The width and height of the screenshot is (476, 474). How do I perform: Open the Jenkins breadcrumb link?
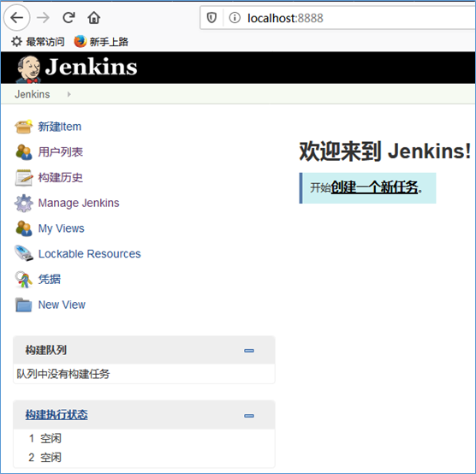33,94
